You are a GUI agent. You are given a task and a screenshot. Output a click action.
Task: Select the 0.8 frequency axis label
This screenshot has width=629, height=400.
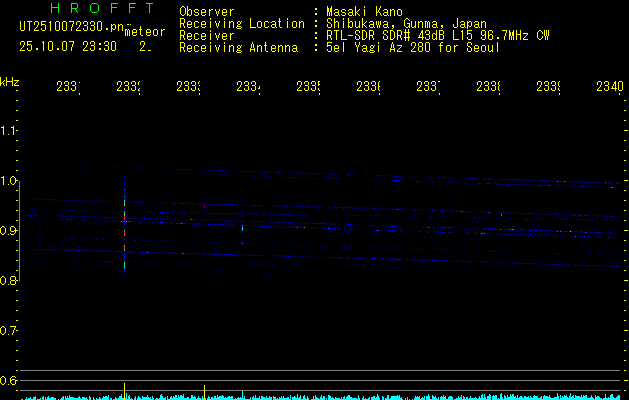pyautogui.click(x=10, y=281)
